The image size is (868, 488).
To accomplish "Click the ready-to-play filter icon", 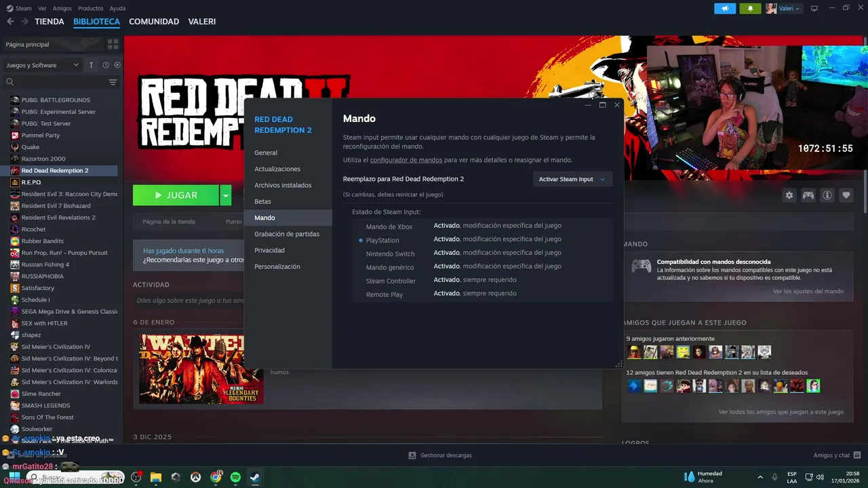I will (117, 65).
